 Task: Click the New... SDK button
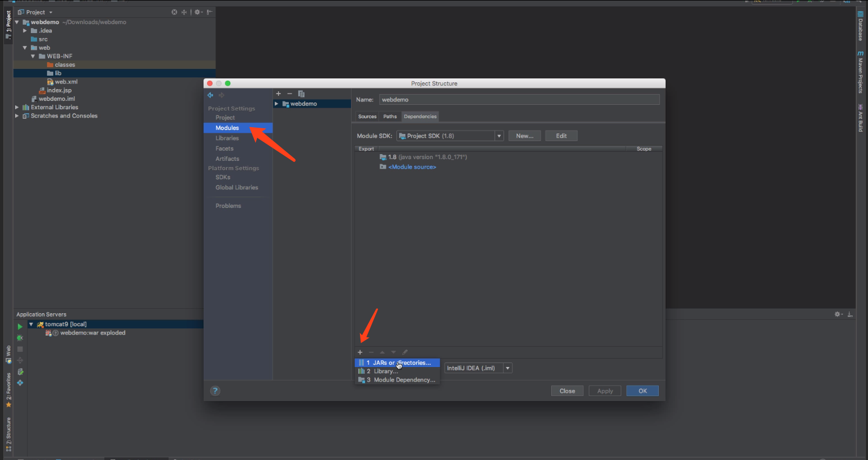(524, 136)
